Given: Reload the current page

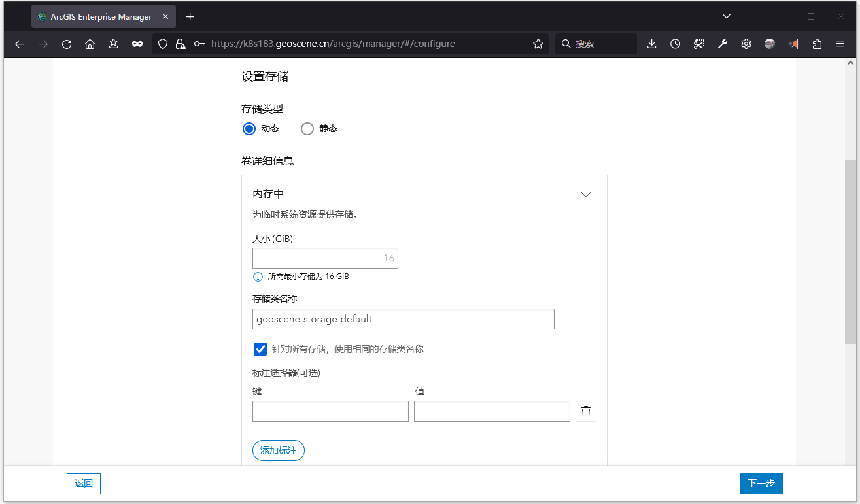Looking at the screenshot, I should 67,44.
